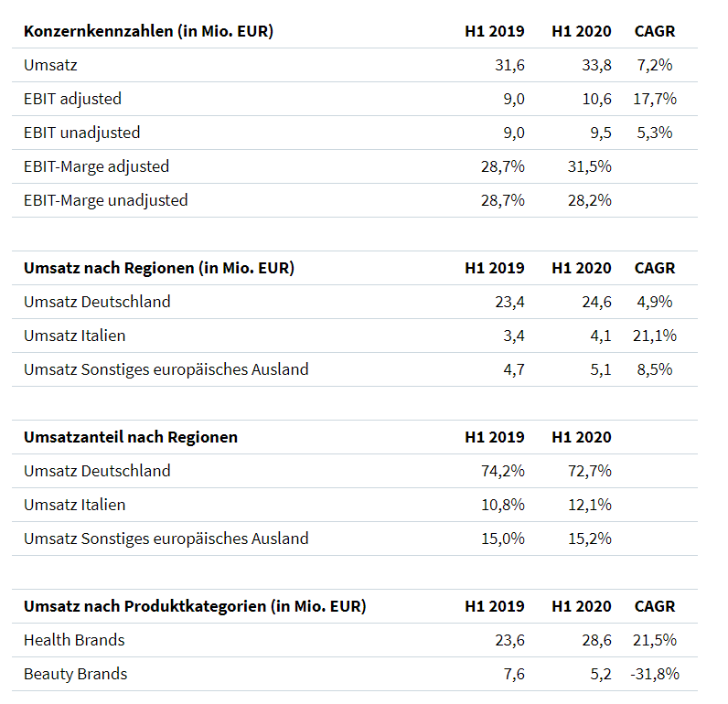Click the EBIT unadjusted row label
The image size is (728, 704).
click(81, 133)
